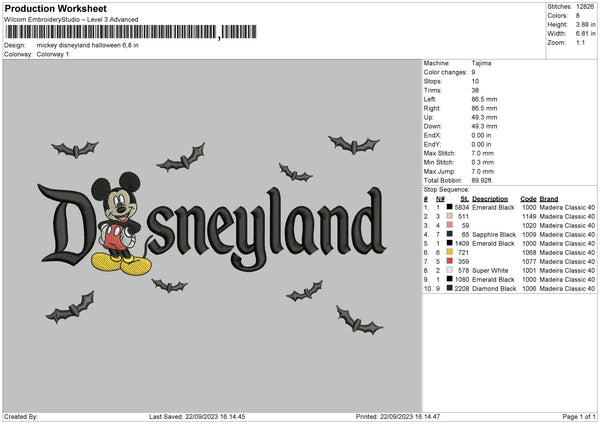Select the Trims value 38
Screen dimensions: 600x424
click(475, 90)
